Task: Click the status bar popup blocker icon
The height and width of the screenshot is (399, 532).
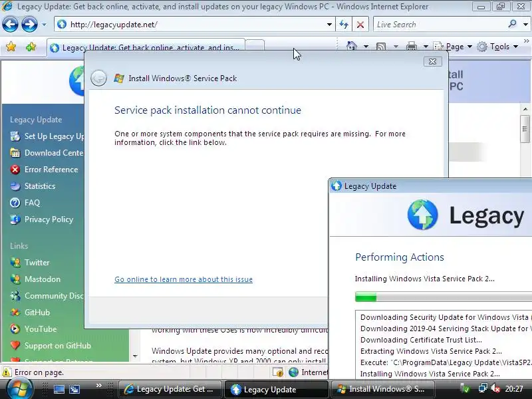Action: click(278, 372)
